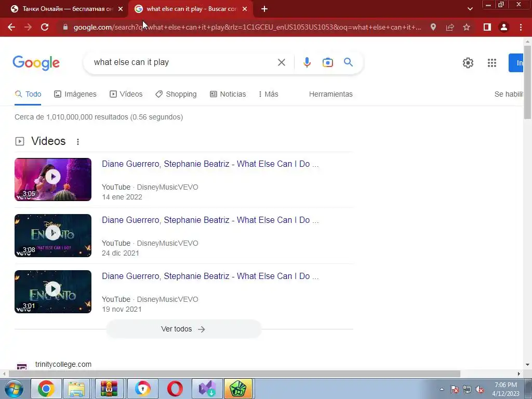Select the Todo results tab

(x=28, y=94)
